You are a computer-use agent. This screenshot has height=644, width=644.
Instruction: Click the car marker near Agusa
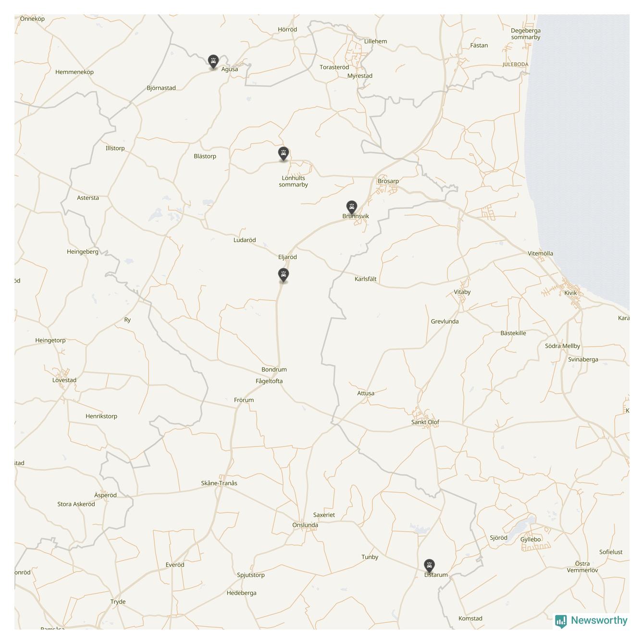(213, 62)
